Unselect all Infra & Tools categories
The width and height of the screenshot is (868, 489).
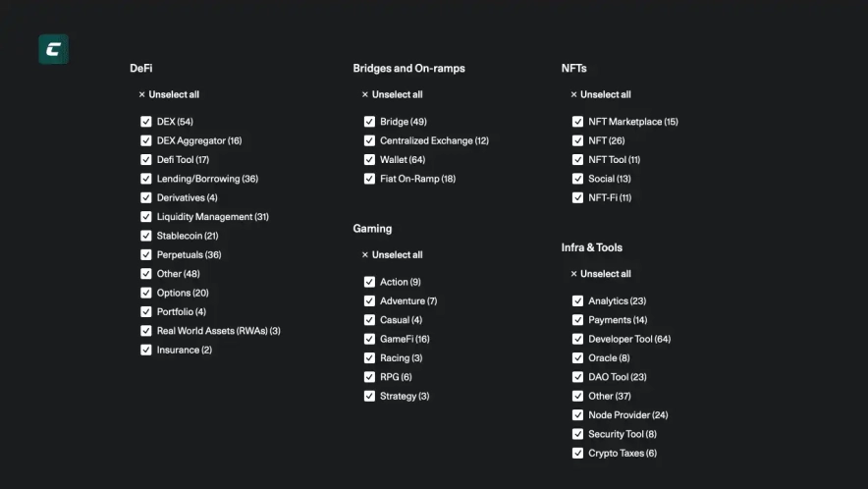click(x=601, y=274)
